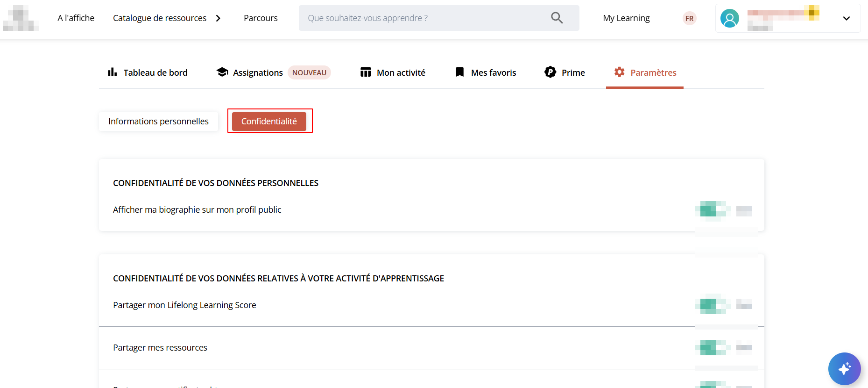Click the Confidentialité button
This screenshot has width=868, height=388.
coord(269,122)
